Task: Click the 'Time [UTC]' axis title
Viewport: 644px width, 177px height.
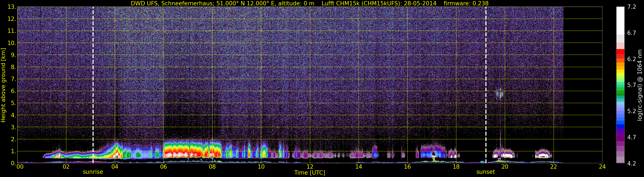Action: pos(309,173)
